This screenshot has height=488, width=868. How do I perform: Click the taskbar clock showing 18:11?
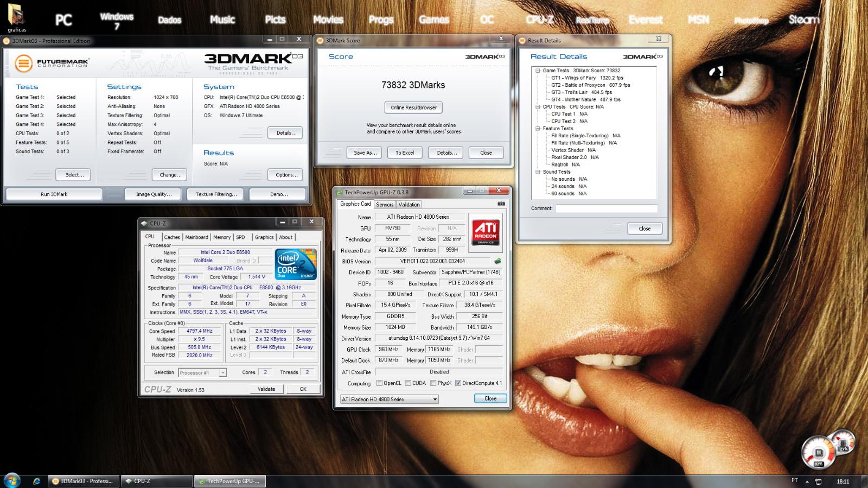click(x=843, y=481)
